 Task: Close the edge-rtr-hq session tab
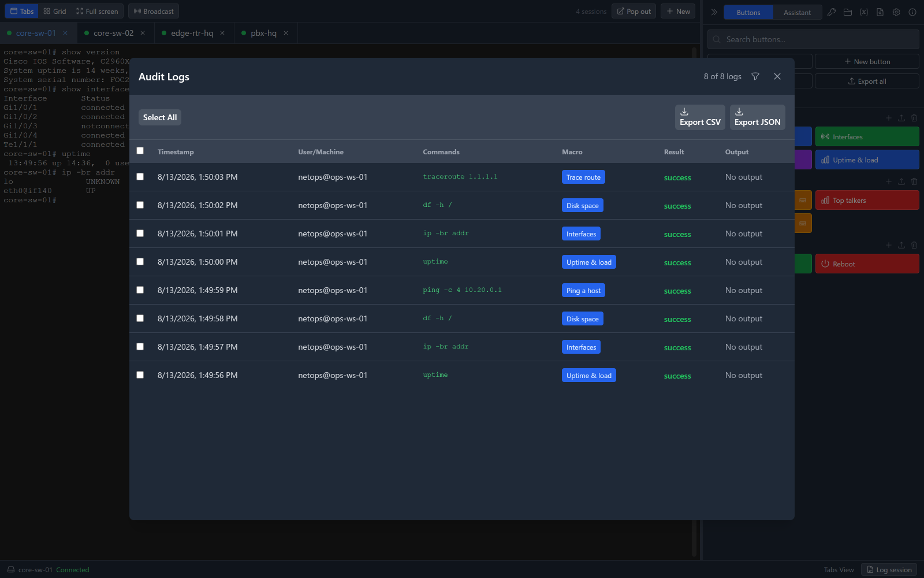click(222, 33)
